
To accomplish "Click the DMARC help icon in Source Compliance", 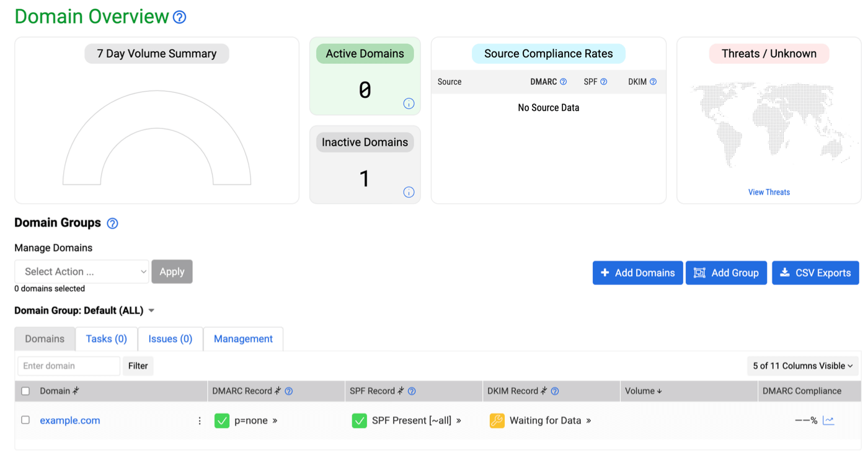I will click(x=563, y=82).
